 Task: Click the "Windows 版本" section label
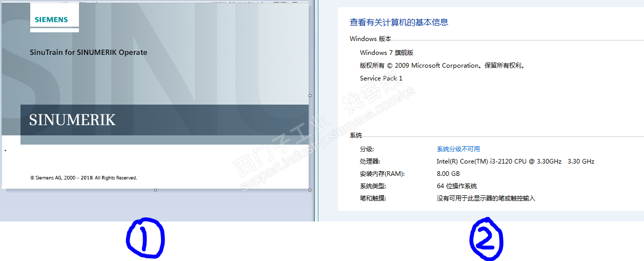click(x=370, y=39)
